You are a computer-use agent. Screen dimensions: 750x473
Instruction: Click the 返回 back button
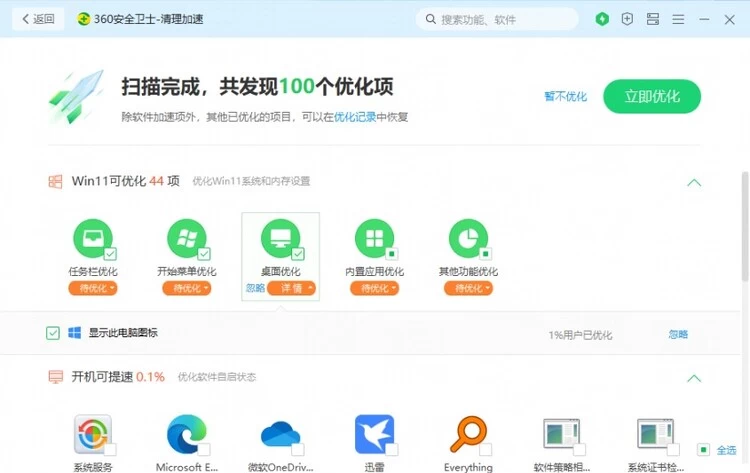click(39, 19)
